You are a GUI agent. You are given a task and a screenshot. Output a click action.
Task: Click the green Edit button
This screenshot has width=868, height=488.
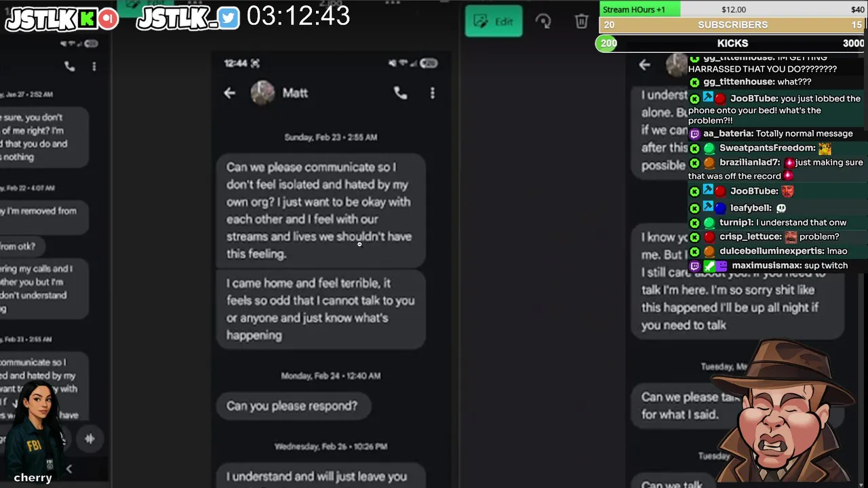tap(494, 21)
